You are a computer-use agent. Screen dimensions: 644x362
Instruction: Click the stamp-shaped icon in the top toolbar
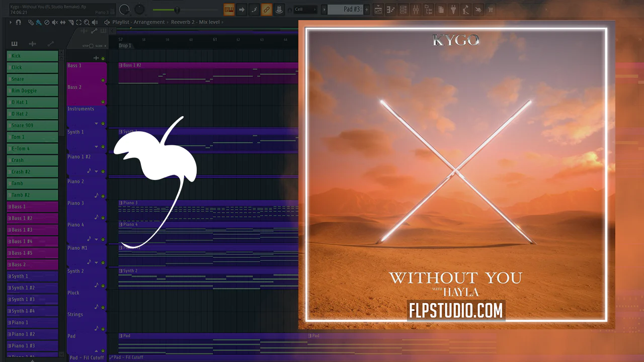(279, 10)
